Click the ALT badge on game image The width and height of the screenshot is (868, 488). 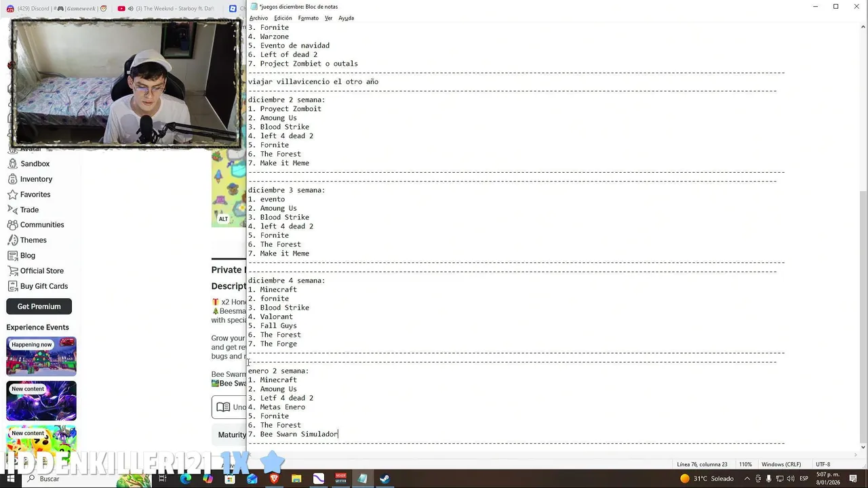coord(223,219)
